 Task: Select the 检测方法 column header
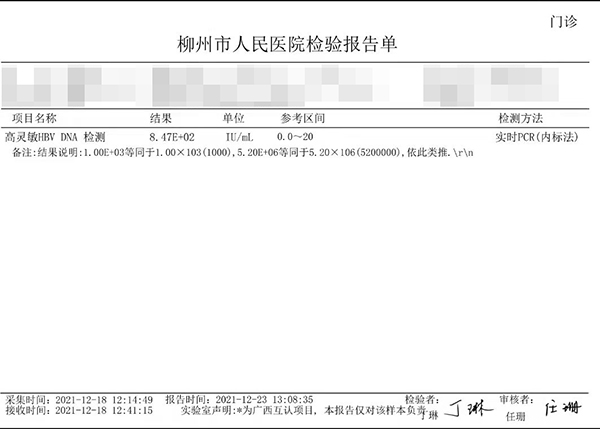tap(520, 118)
